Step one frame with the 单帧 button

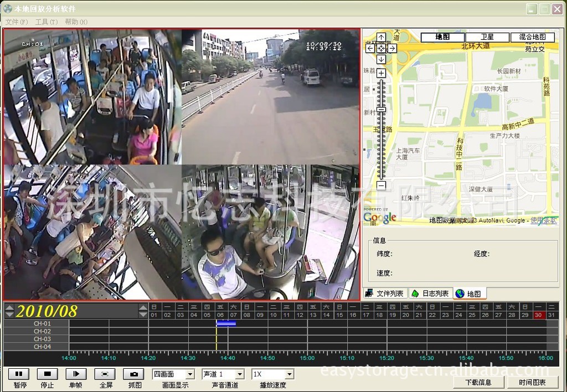tap(76, 374)
